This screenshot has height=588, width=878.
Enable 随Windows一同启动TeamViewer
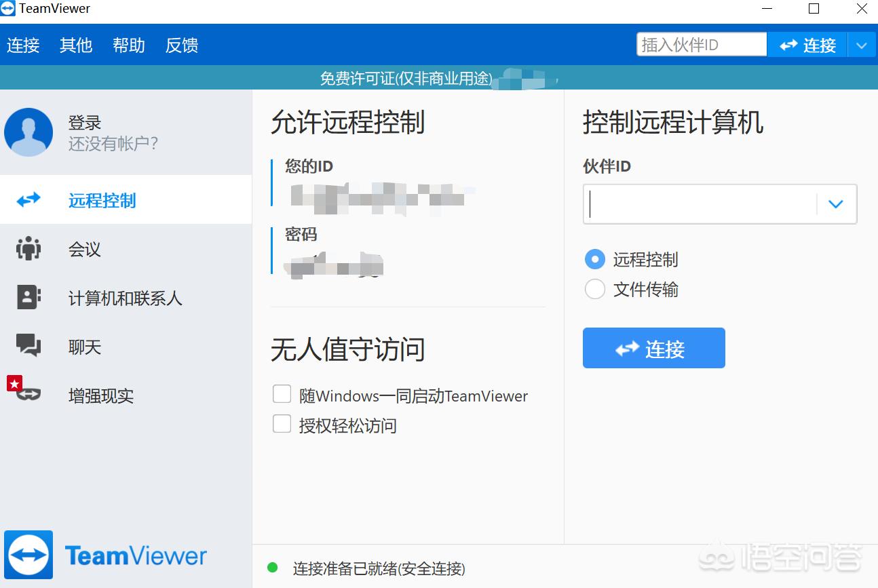pyautogui.click(x=282, y=393)
